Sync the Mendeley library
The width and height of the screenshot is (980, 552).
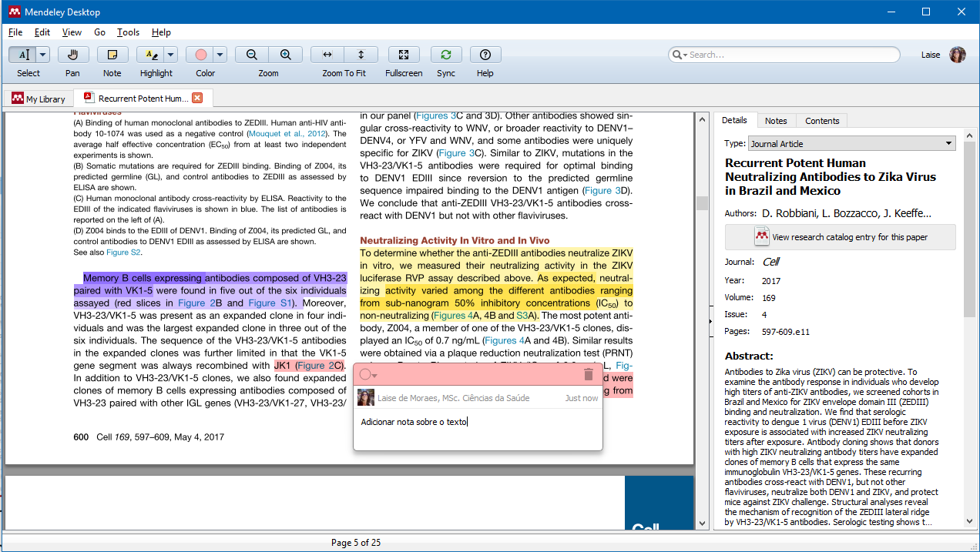pyautogui.click(x=445, y=55)
